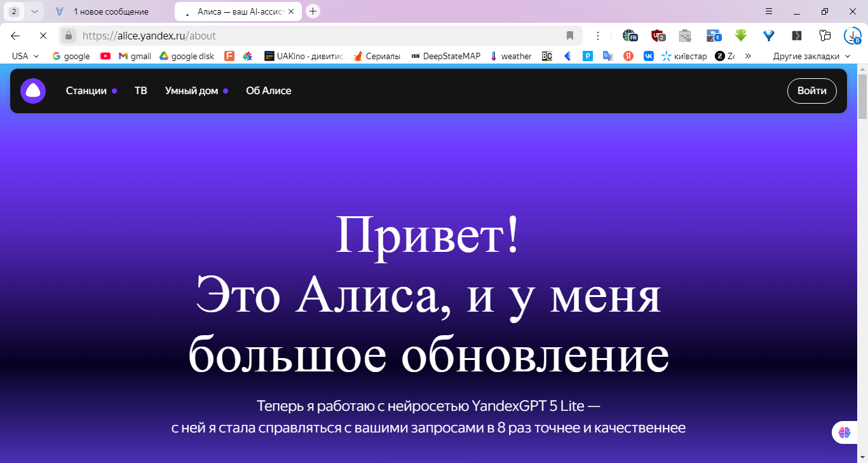
Task: Click the dark square extension icon
Action: click(x=796, y=36)
